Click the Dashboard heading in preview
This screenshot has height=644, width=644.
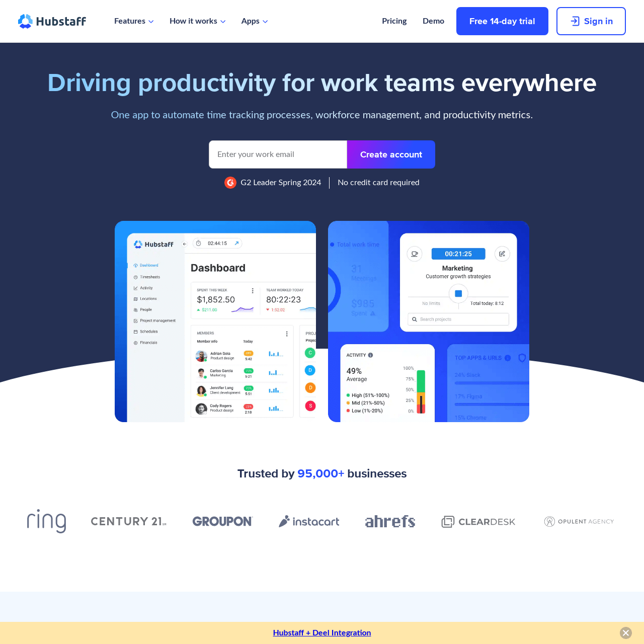click(x=218, y=268)
